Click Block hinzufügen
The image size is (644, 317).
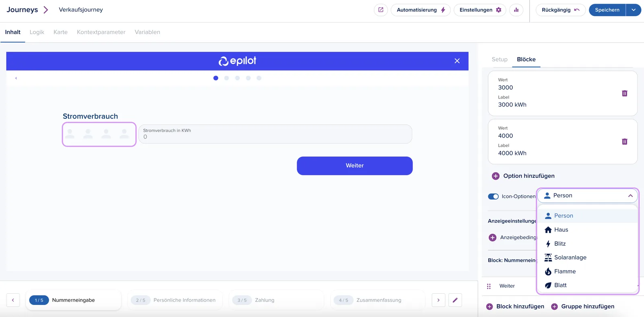pyautogui.click(x=515, y=307)
